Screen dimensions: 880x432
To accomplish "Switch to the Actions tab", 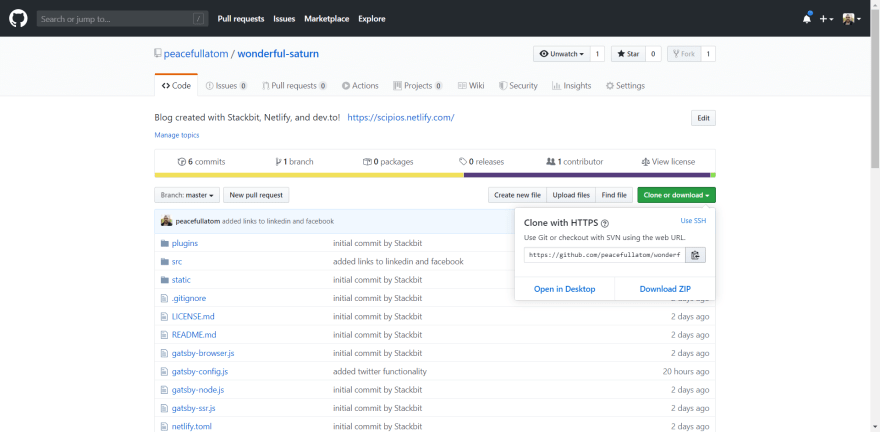I will pyautogui.click(x=360, y=86).
